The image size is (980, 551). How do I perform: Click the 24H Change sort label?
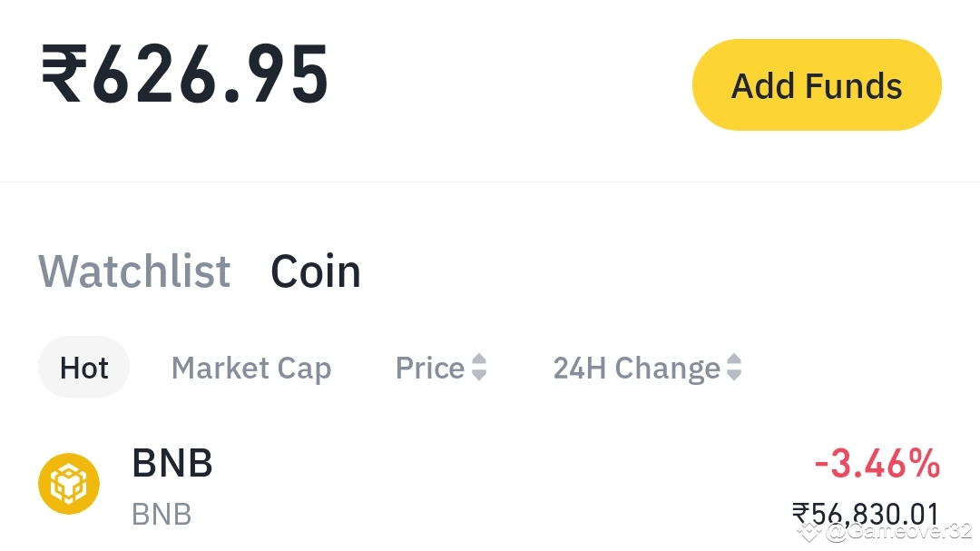636,368
